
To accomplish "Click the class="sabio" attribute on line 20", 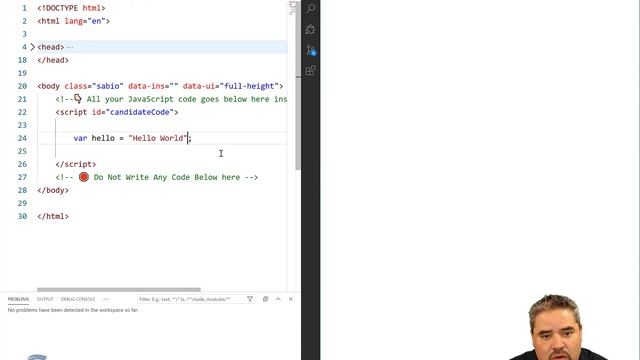I will tap(94, 86).
